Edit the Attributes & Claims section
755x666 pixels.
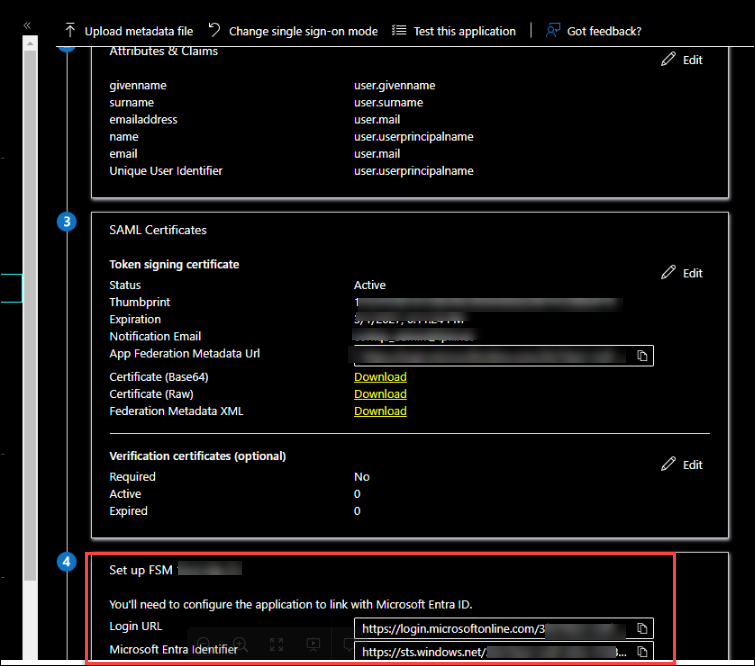682,60
